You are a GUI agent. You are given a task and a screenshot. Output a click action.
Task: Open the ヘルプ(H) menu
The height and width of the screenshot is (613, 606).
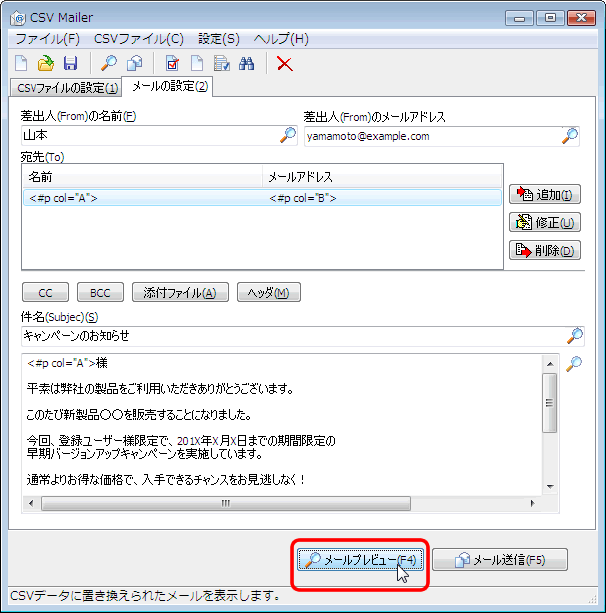281,39
